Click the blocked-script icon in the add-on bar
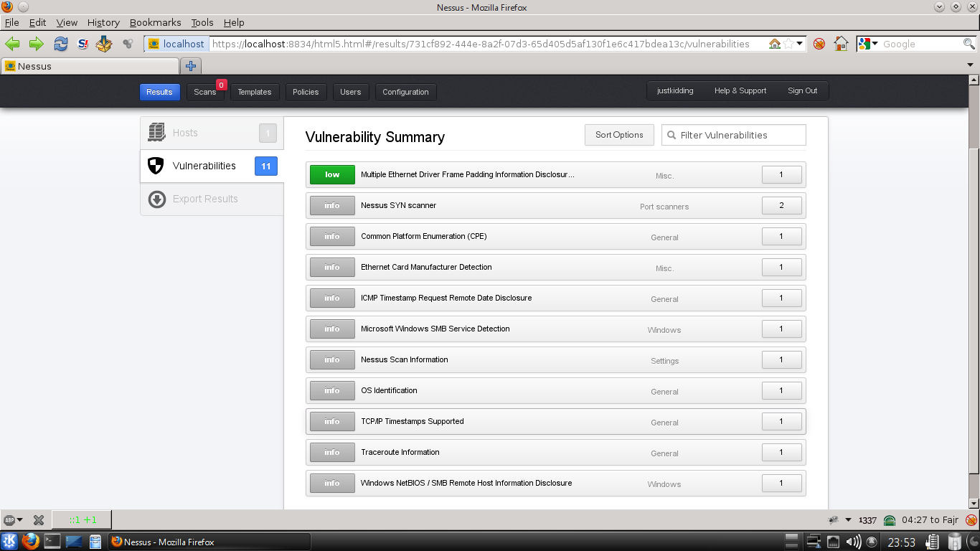Image resolution: width=980 pixels, height=551 pixels. click(971, 520)
